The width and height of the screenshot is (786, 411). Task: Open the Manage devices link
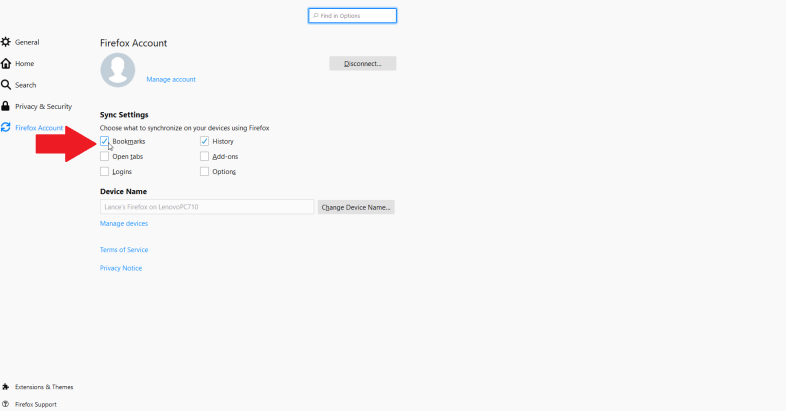tap(124, 224)
